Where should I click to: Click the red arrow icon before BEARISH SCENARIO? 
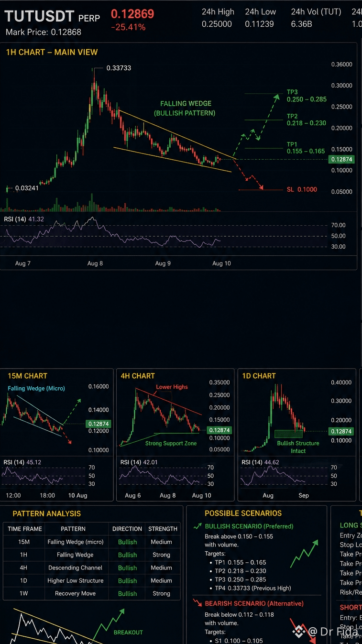[197, 603]
